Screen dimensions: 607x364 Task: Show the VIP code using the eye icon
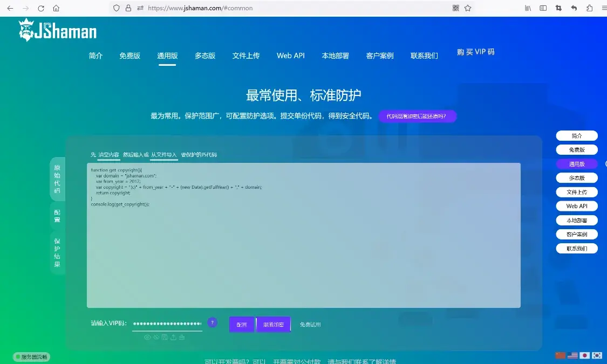147,337
